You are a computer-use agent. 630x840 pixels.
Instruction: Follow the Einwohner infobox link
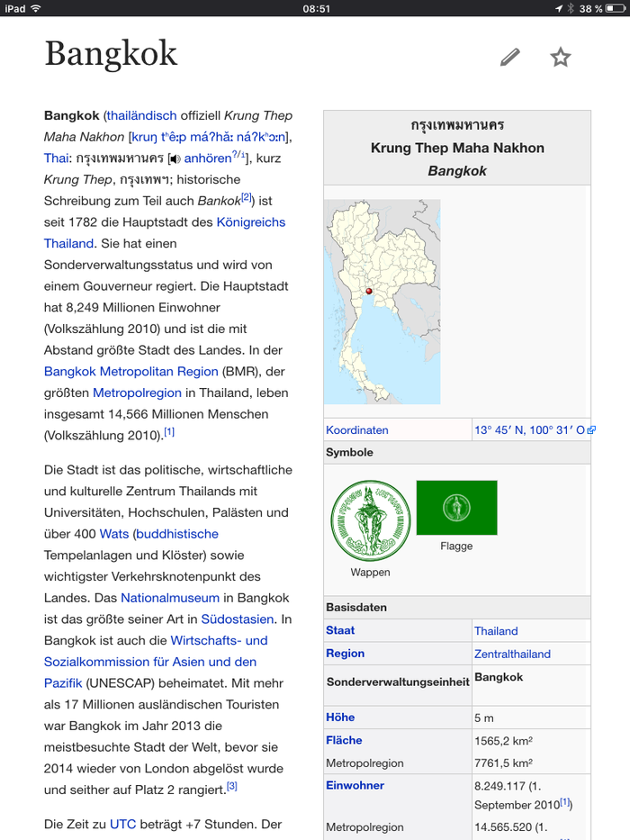pyautogui.click(x=355, y=785)
